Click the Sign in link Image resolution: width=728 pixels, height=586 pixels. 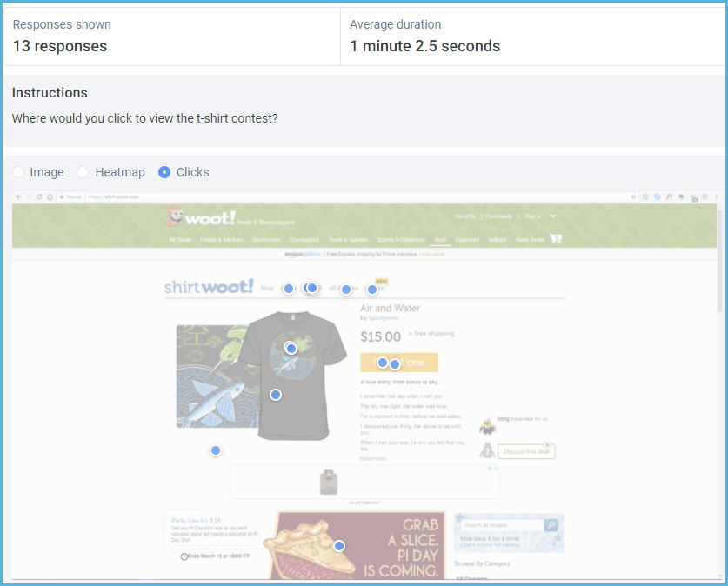(x=532, y=216)
